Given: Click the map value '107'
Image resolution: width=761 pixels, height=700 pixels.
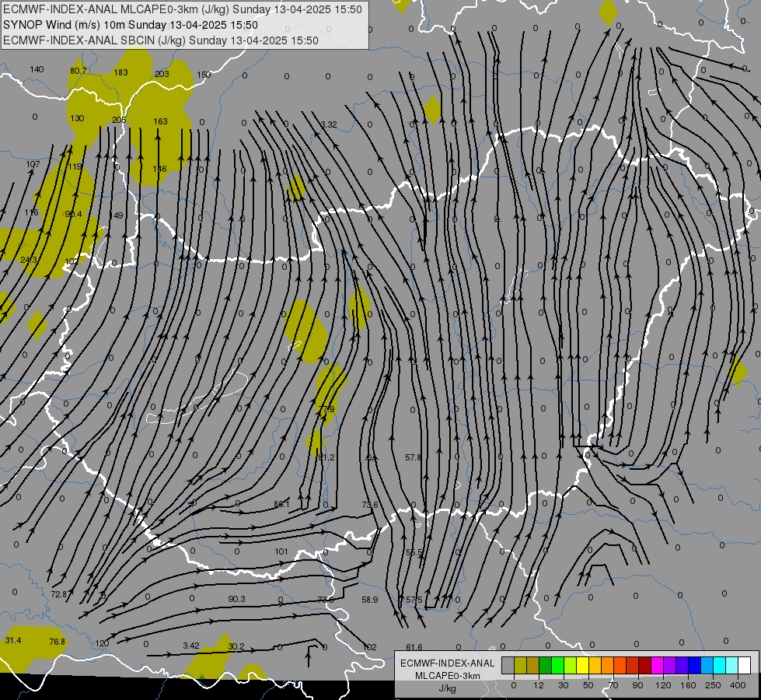Looking at the screenshot, I should point(33,164).
